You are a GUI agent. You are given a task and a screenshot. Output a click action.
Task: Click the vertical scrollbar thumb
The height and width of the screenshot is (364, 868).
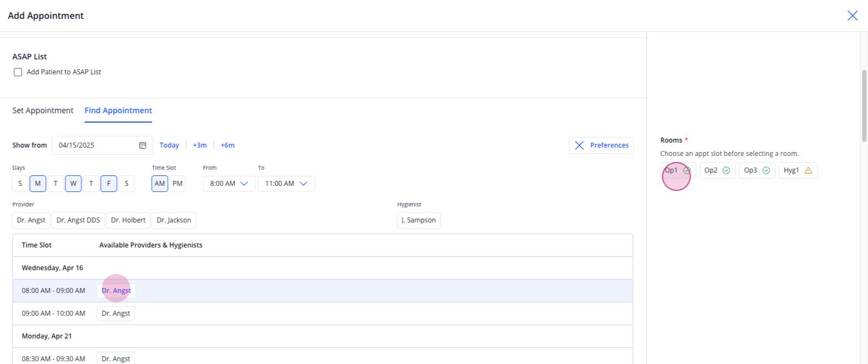(864, 107)
